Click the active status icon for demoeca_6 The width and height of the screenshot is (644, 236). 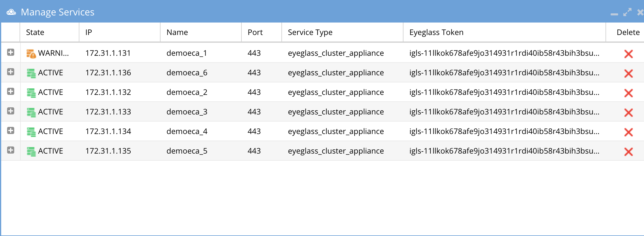(x=31, y=73)
